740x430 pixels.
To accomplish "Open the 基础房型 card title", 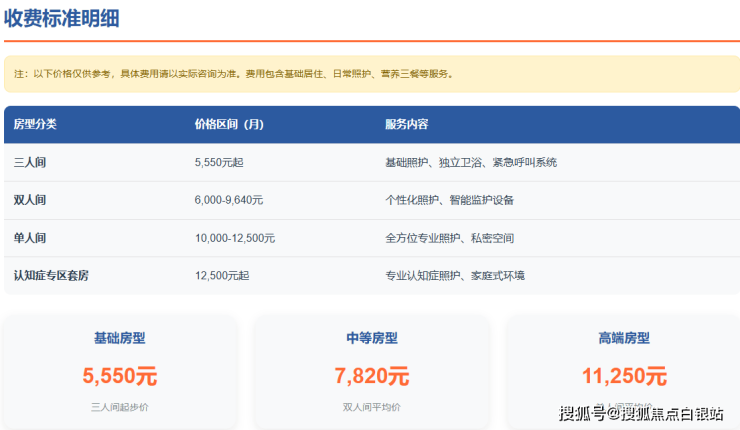I will click(120, 339).
